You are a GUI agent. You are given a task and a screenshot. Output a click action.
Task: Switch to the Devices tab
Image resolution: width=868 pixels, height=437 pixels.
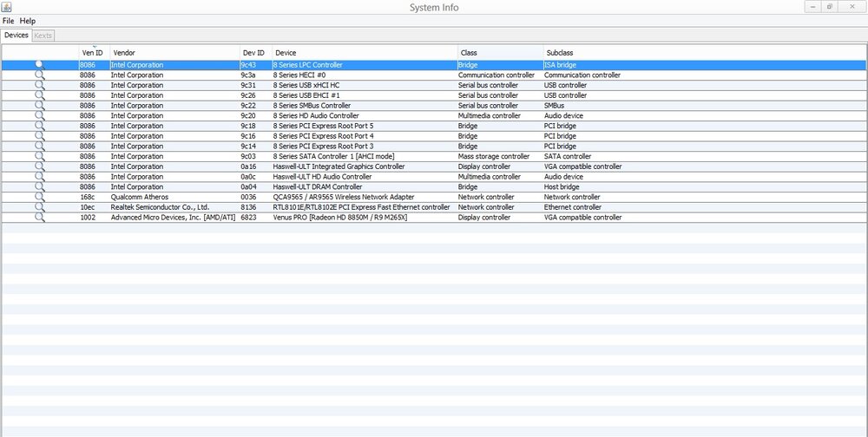pyautogui.click(x=16, y=36)
